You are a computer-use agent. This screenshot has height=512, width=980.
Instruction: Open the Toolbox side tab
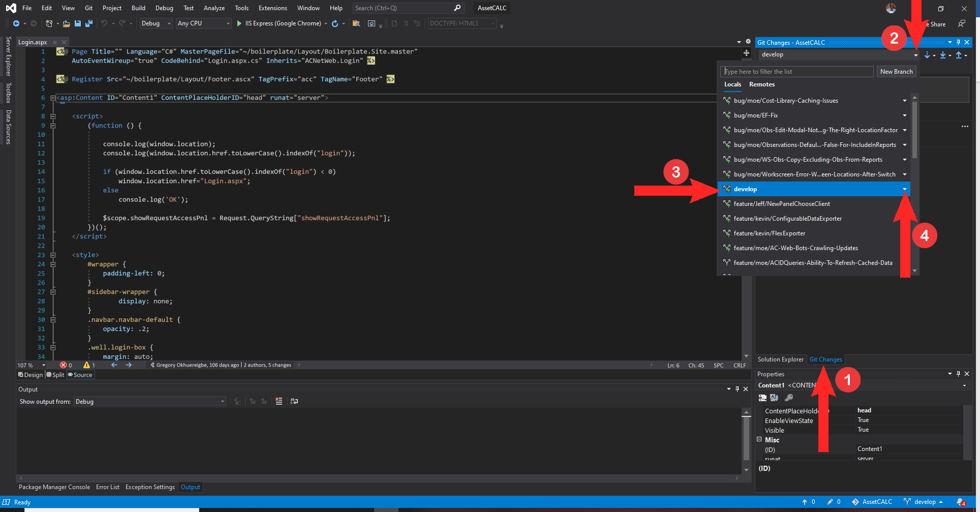pos(8,93)
